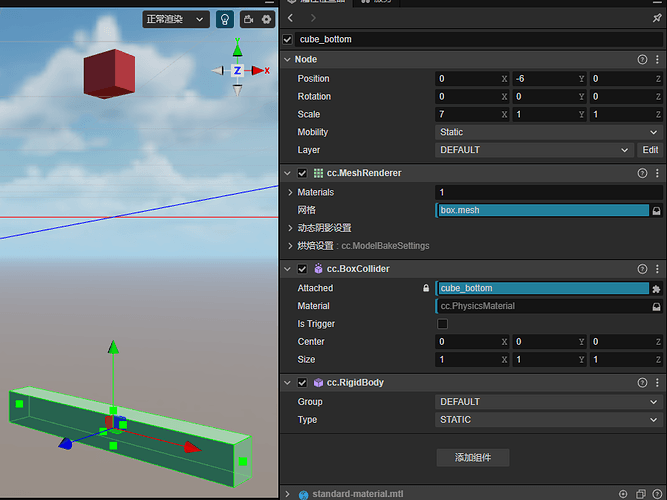Click Size Y value field
This screenshot has height=500, width=667.
pos(549,360)
